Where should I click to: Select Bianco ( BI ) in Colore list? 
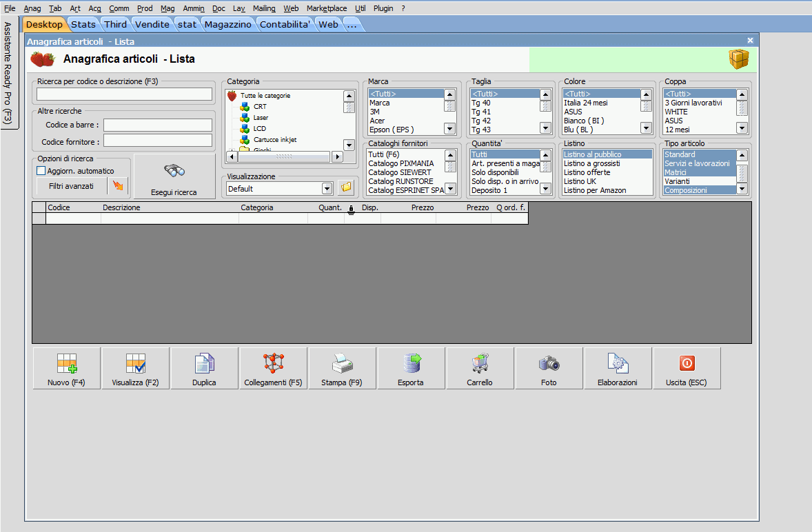tap(601, 121)
